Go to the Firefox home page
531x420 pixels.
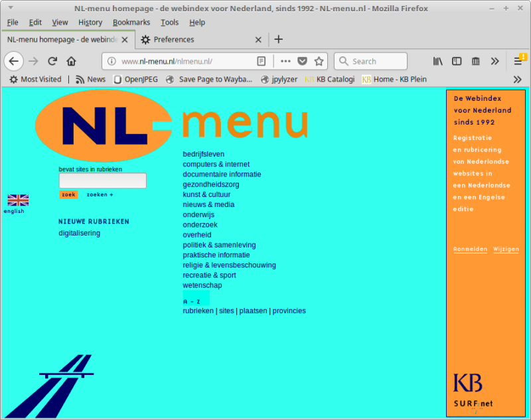tap(71, 61)
